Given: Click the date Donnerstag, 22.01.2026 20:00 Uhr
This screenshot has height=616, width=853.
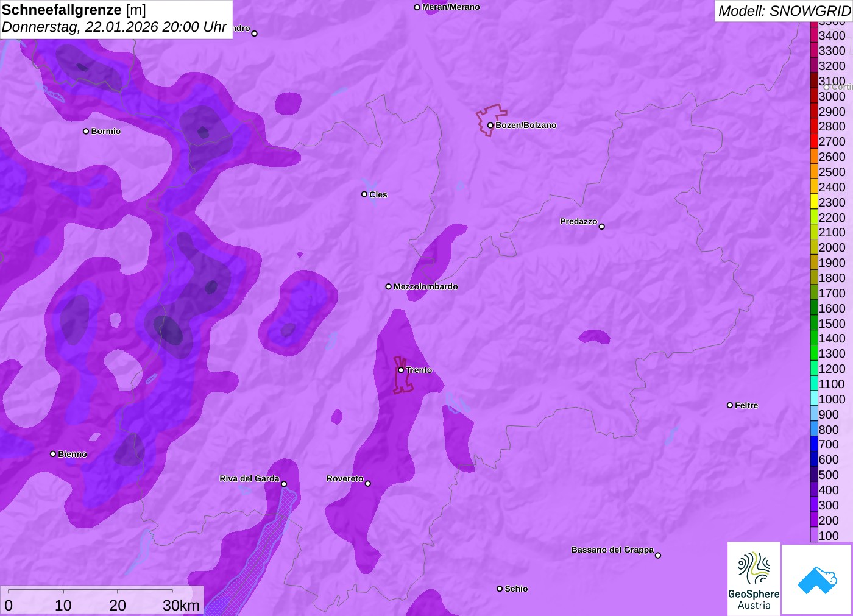Looking at the screenshot, I should (115, 27).
